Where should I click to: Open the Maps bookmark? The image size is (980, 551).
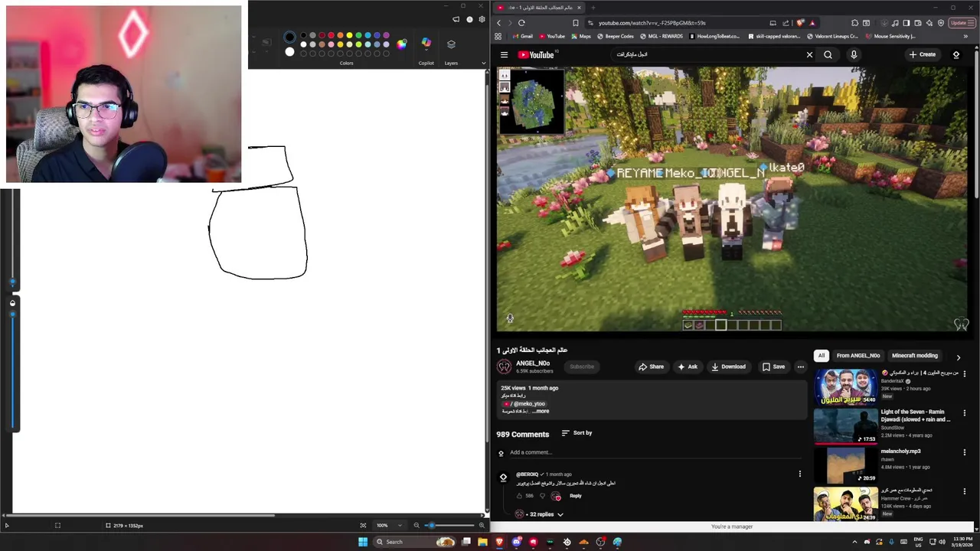[x=581, y=36]
